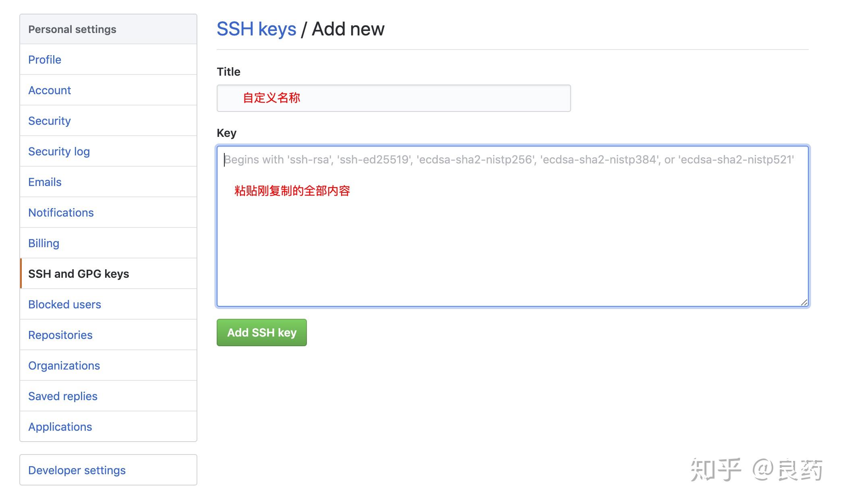845x504 pixels.
Task: Open Organizations settings
Action: 64,366
